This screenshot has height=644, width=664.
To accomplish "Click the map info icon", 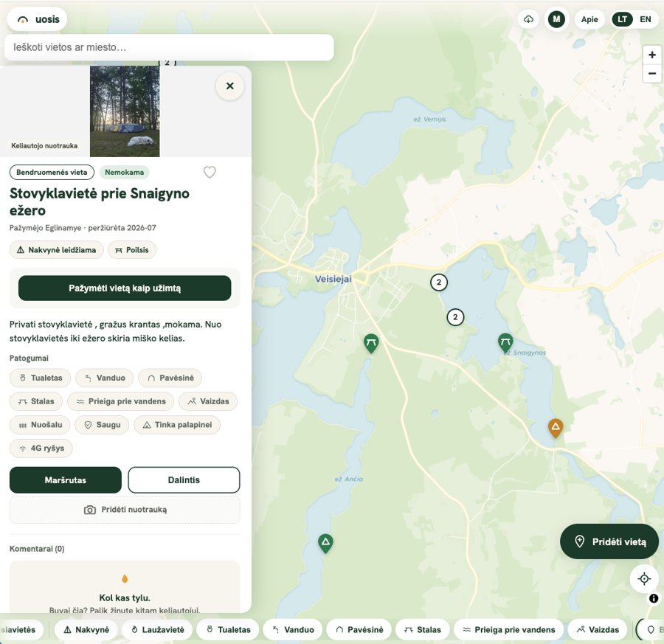I will pyautogui.click(x=654, y=598).
